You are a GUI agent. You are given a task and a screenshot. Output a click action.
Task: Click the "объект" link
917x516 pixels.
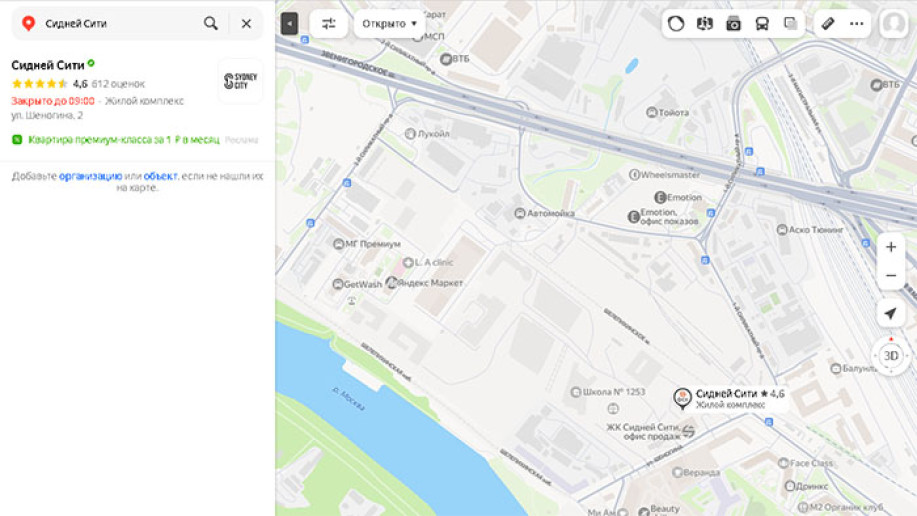tap(160, 176)
